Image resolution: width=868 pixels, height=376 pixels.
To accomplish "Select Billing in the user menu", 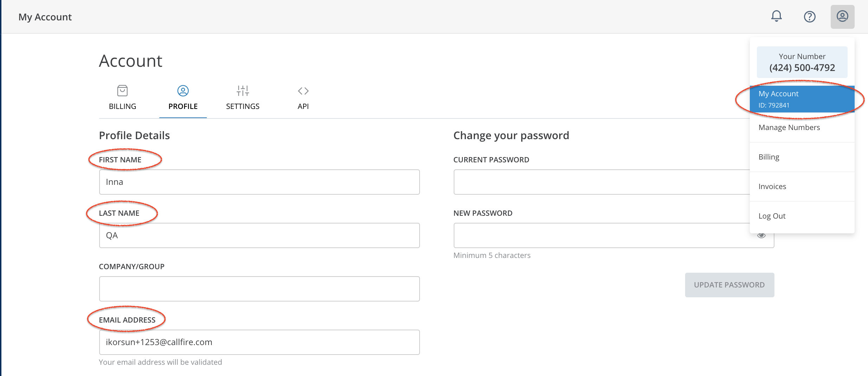I will click(x=769, y=157).
